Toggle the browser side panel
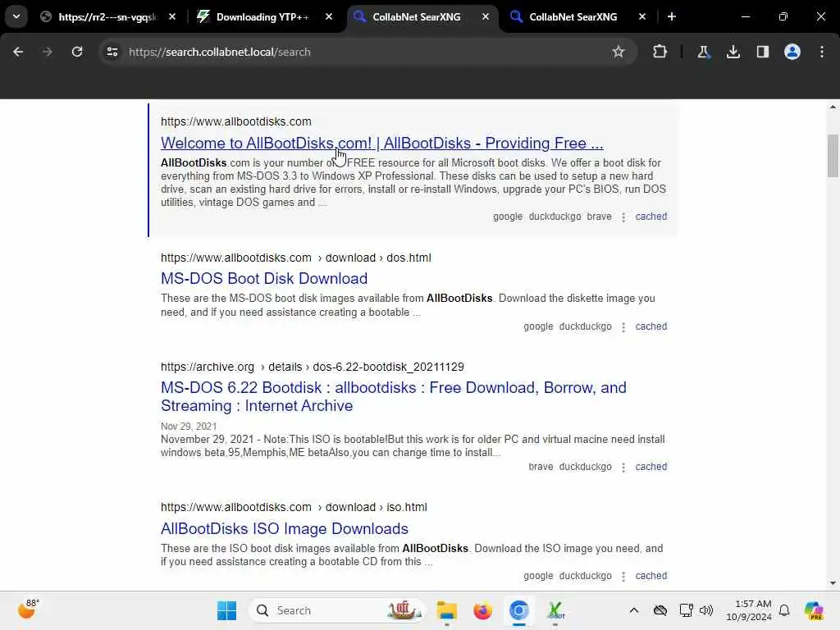 762,52
